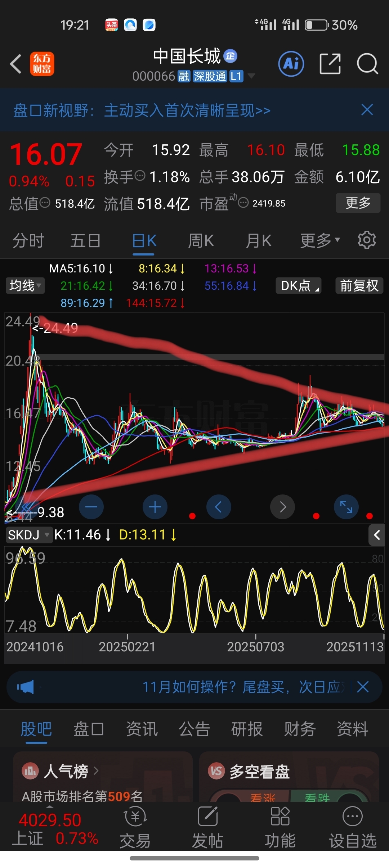
Task: Tap the 看跌 bearish button
Action: (x=317, y=798)
